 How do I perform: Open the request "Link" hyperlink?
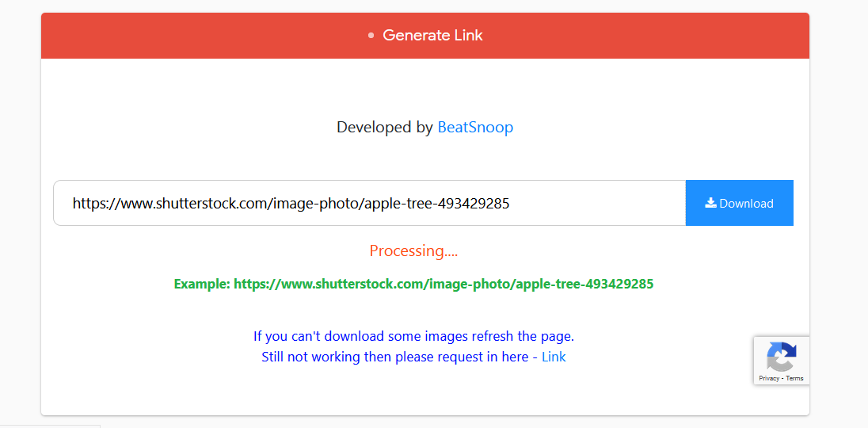pyautogui.click(x=554, y=357)
